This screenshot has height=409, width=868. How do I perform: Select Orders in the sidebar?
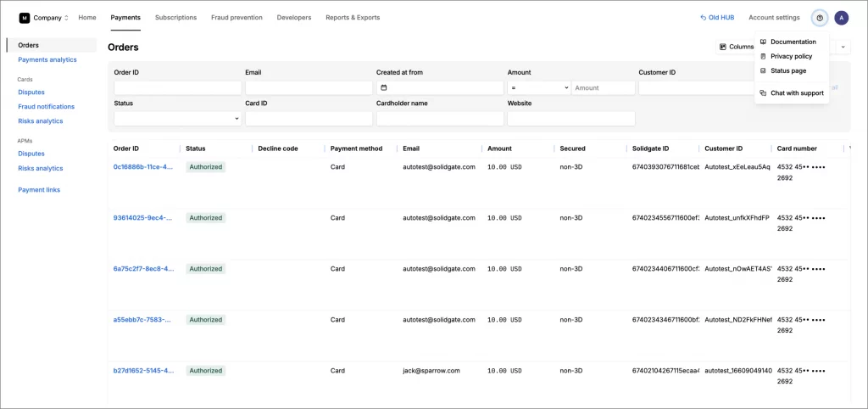coord(52,45)
